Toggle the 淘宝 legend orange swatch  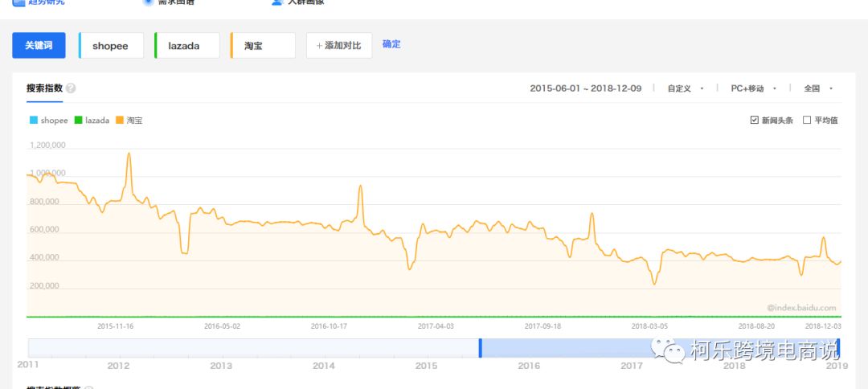pos(120,120)
